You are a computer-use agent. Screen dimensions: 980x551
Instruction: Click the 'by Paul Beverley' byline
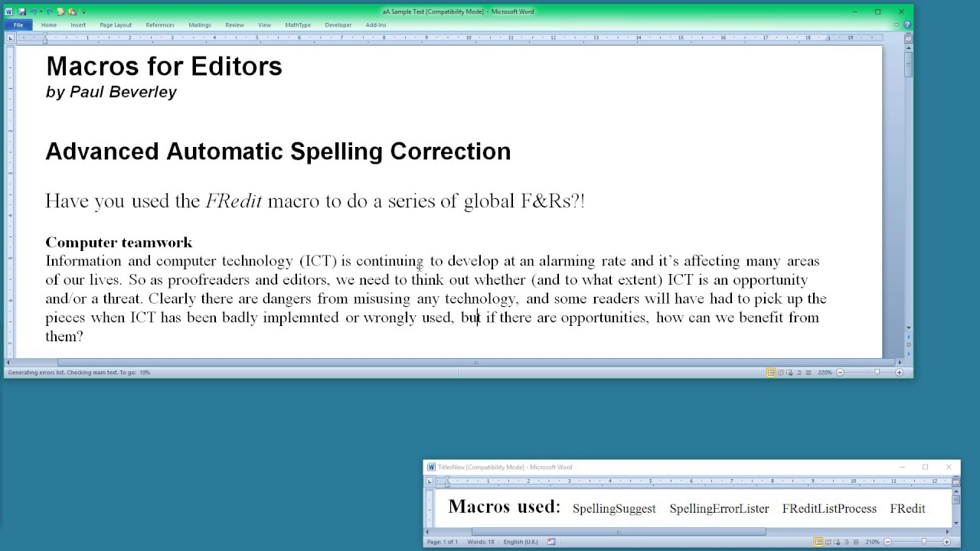(111, 92)
